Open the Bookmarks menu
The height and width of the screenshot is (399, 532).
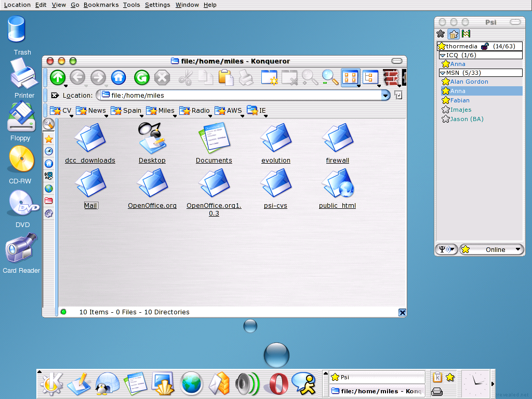[x=101, y=5]
